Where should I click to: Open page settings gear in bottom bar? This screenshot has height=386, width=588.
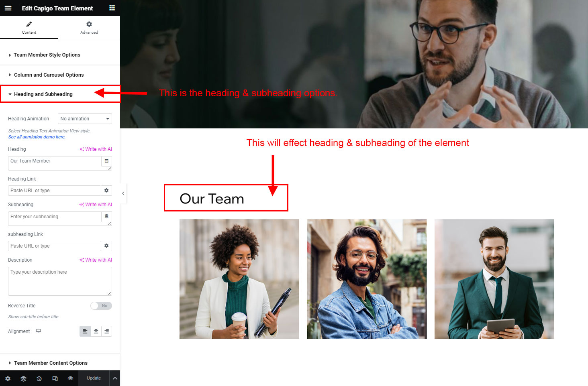[8, 378]
